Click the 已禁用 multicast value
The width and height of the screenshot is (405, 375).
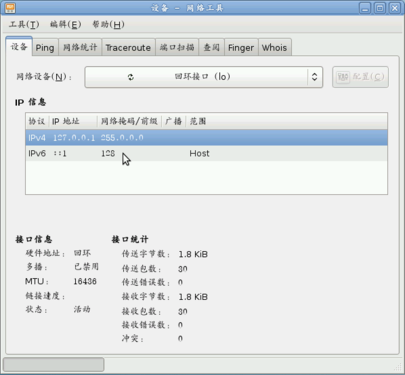tap(86, 267)
